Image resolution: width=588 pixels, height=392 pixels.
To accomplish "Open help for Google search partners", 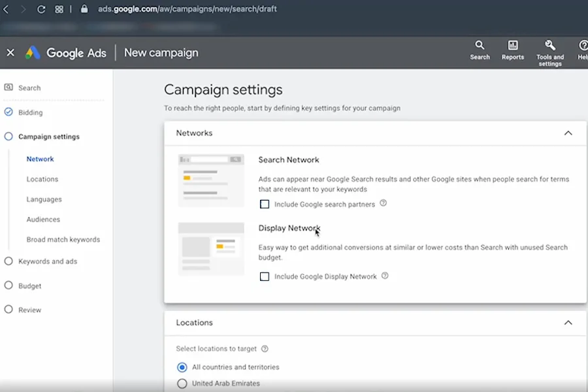I will (383, 203).
